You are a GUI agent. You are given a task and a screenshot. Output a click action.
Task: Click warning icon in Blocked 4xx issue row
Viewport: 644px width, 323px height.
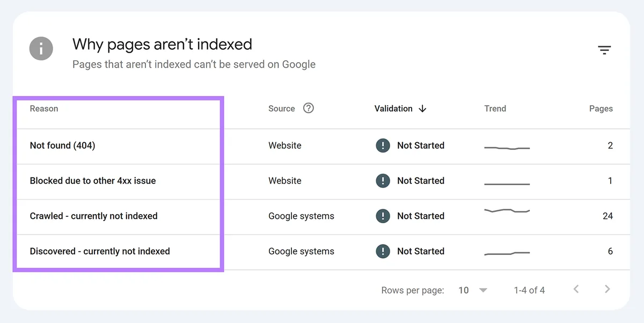coord(383,181)
